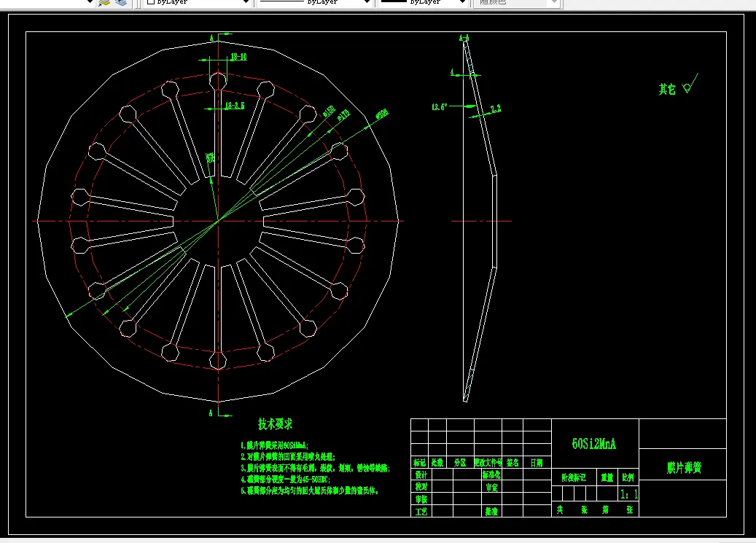Click the white color swatch beside ByLayer
756x543 pixels.
pyautogui.click(x=150, y=2)
